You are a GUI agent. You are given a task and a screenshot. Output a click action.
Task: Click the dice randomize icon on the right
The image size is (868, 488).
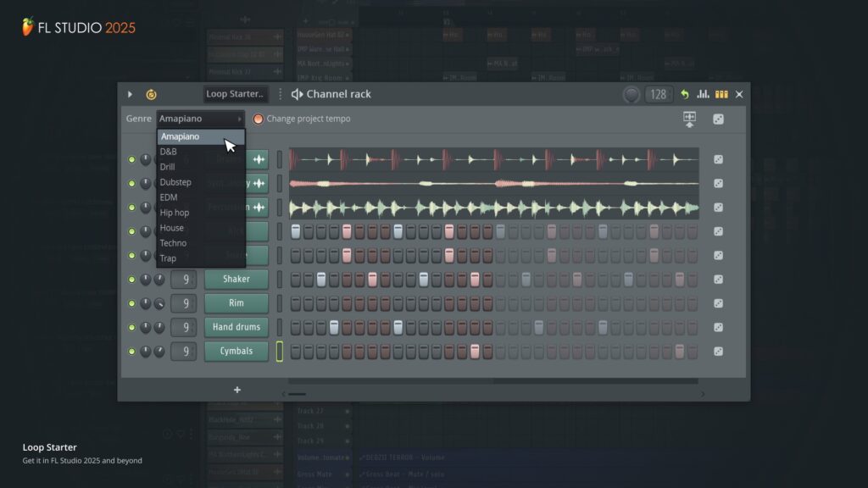[718, 119]
